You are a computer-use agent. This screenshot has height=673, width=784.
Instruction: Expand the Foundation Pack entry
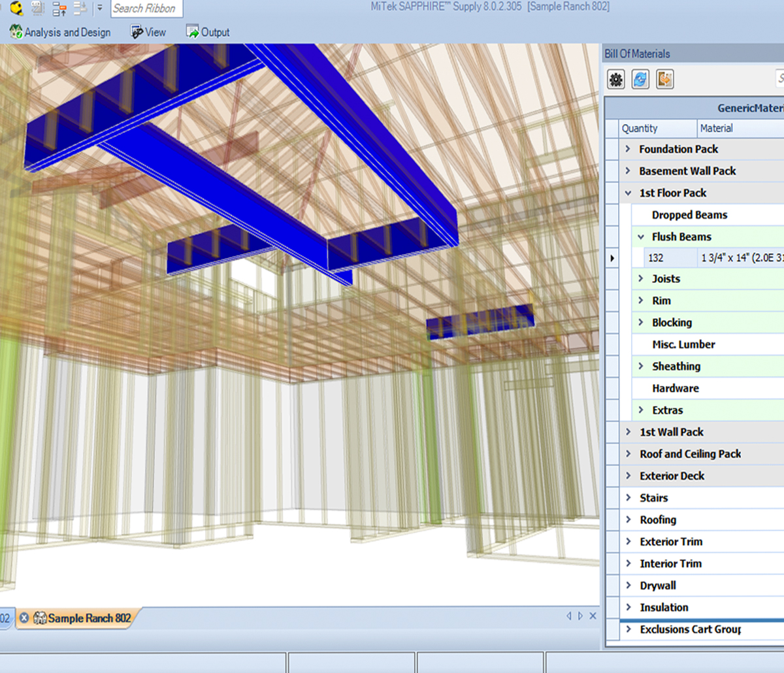point(629,149)
